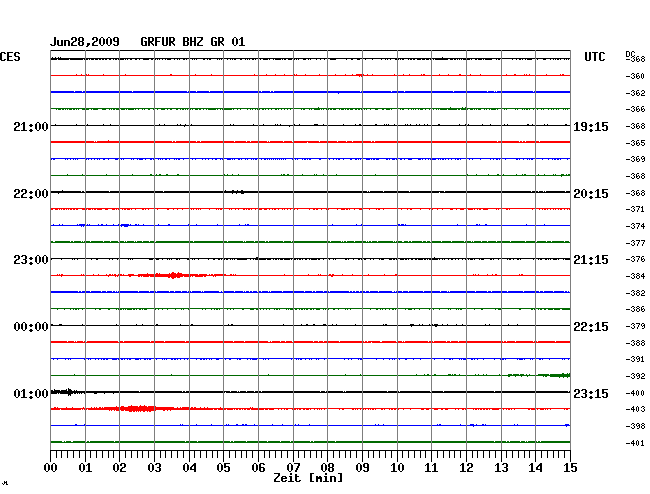The height and width of the screenshot is (494, 650).
Task: Select minute tick label 10
Action: tap(397, 468)
